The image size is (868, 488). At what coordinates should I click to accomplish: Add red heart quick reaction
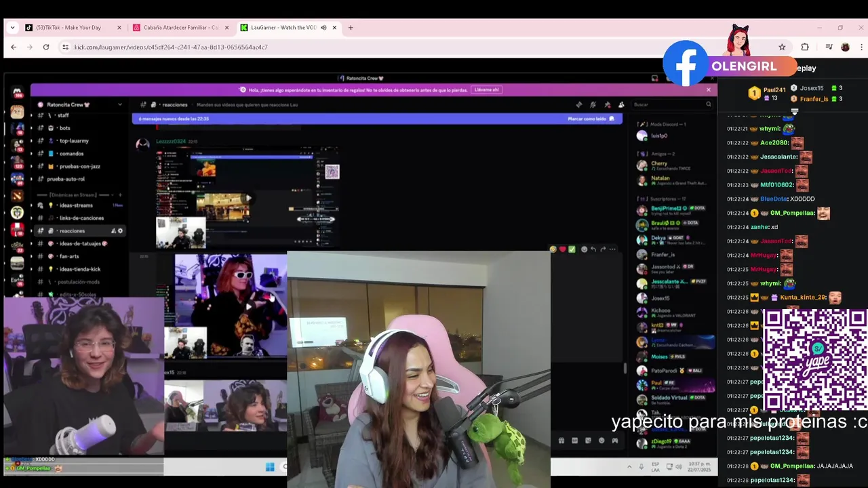click(x=562, y=249)
